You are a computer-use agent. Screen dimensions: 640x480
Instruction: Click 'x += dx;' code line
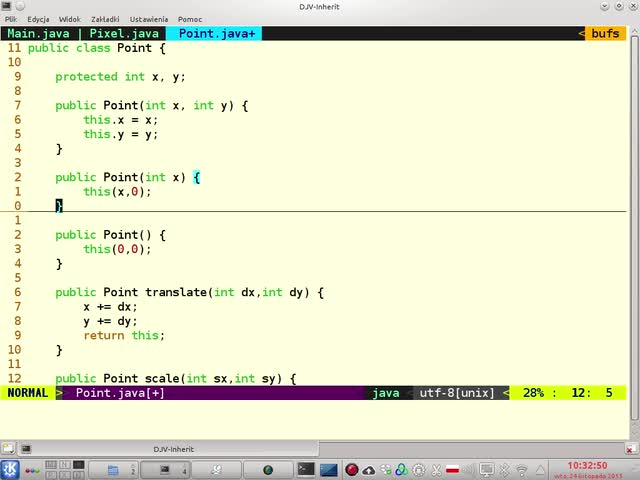110,307
